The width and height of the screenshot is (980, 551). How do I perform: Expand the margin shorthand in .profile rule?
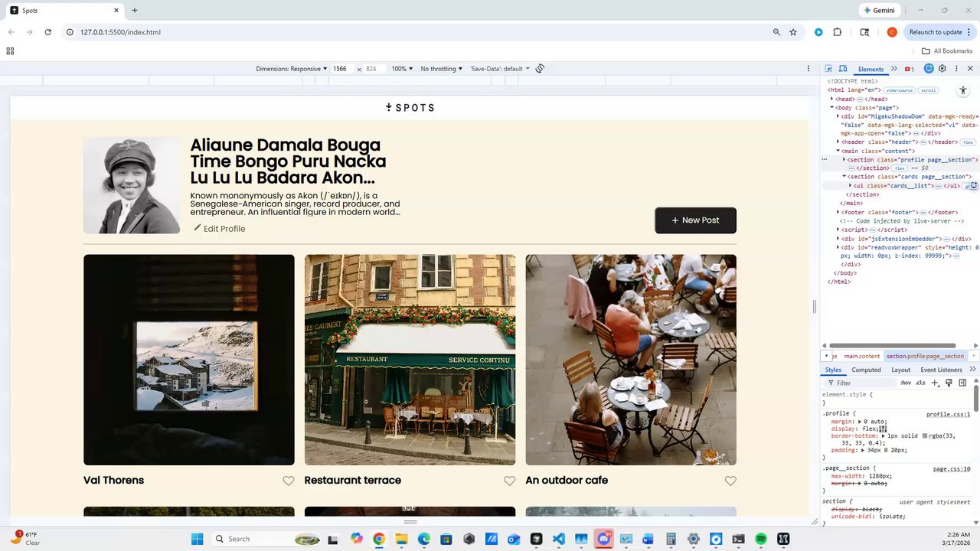tap(859, 422)
